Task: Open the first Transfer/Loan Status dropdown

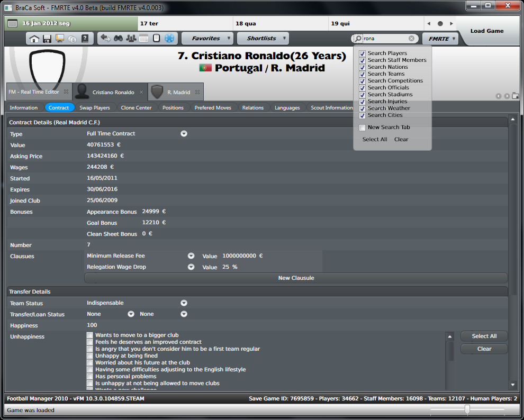Action: 131,314
